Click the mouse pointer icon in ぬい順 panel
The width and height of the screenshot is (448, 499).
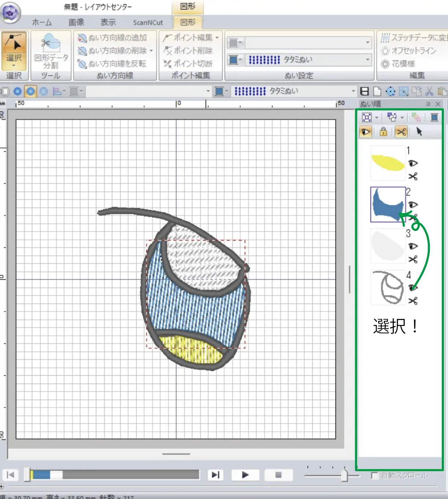(419, 132)
